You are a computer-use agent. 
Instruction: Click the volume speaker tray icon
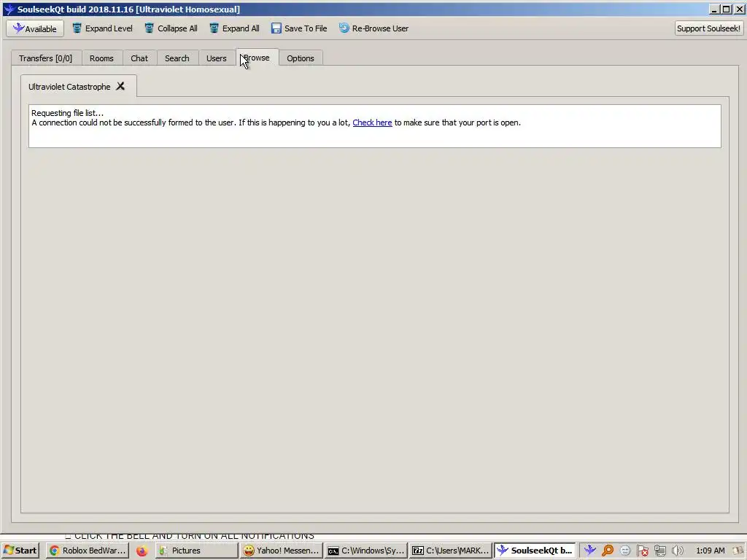[677, 551]
